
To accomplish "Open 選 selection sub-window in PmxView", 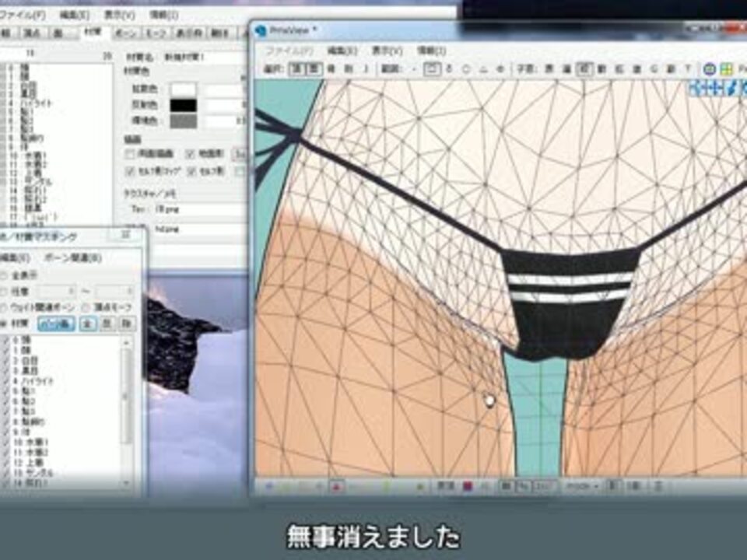I will click(566, 69).
